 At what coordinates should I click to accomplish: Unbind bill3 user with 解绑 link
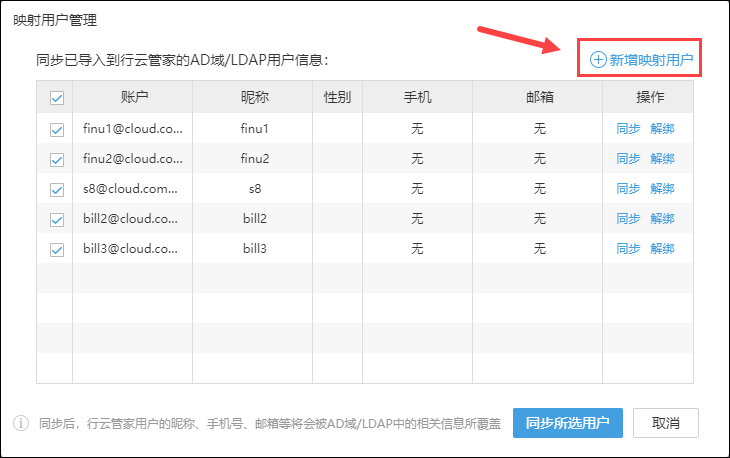tap(662, 248)
